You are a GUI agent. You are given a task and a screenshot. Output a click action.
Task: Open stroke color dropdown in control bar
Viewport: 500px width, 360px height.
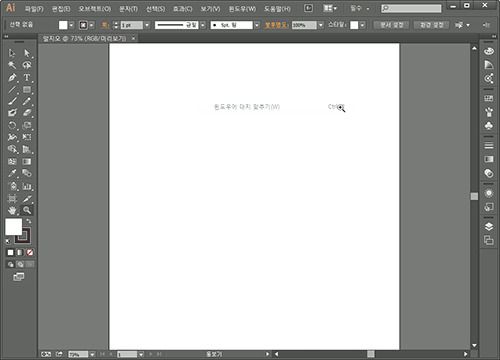click(92, 25)
